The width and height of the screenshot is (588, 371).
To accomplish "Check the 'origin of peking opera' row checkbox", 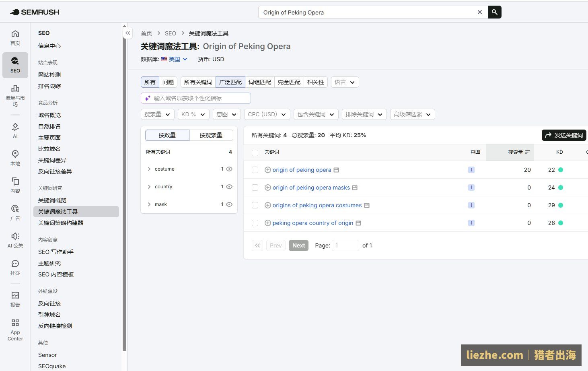I will 255,170.
